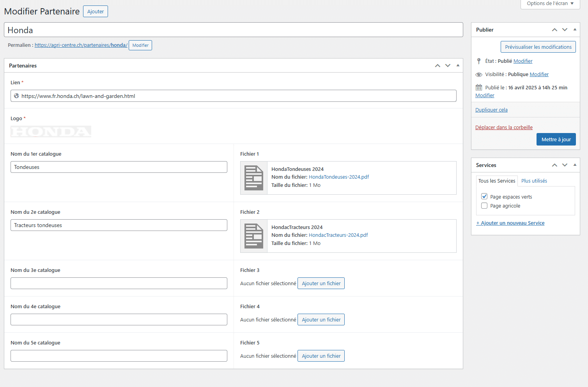588x387 pixels.
Task: Move Services box down
Action: point(565,165)
